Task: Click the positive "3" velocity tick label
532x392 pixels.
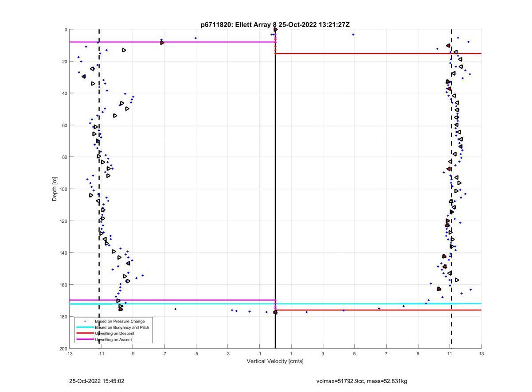Action: pos(323,353)
